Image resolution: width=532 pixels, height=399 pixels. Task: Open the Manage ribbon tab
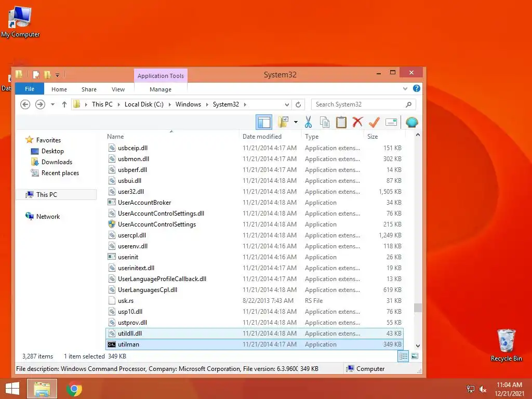click(x=161, y=89)
